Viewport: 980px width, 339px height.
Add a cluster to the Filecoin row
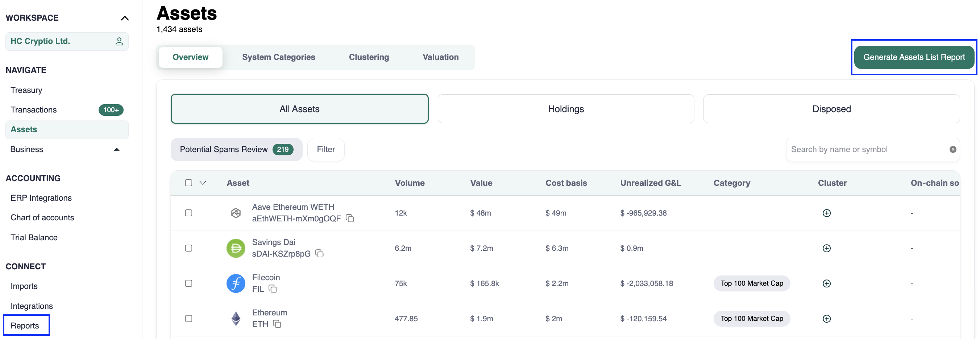[826, 283]
